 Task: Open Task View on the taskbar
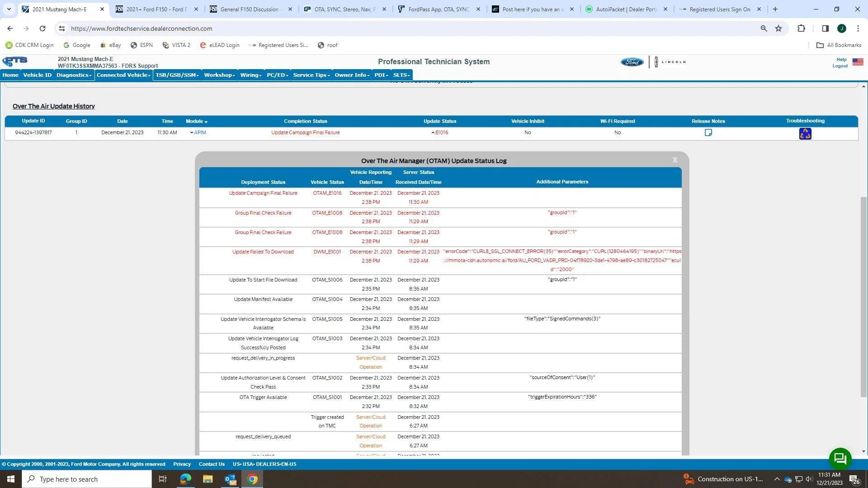pos(163,479)
